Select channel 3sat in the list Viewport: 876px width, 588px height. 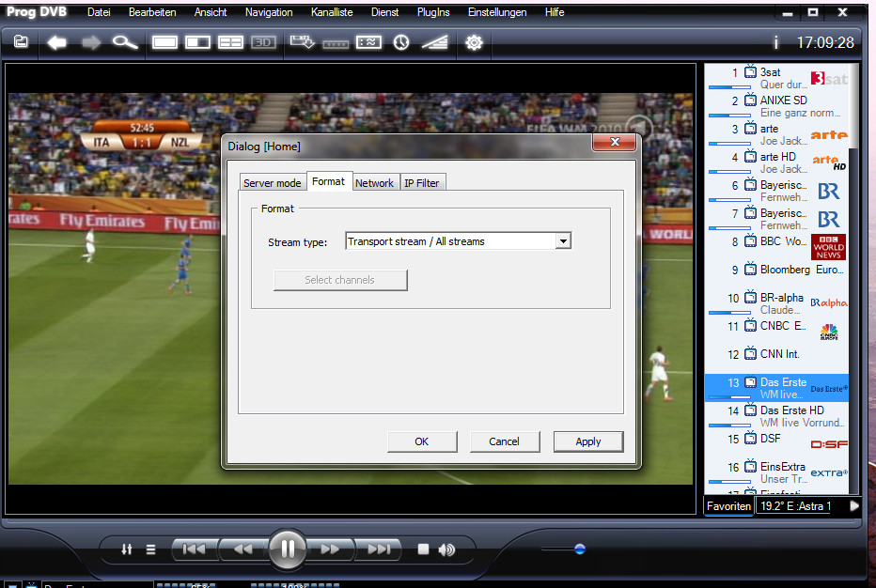click(x=776, y=78)
